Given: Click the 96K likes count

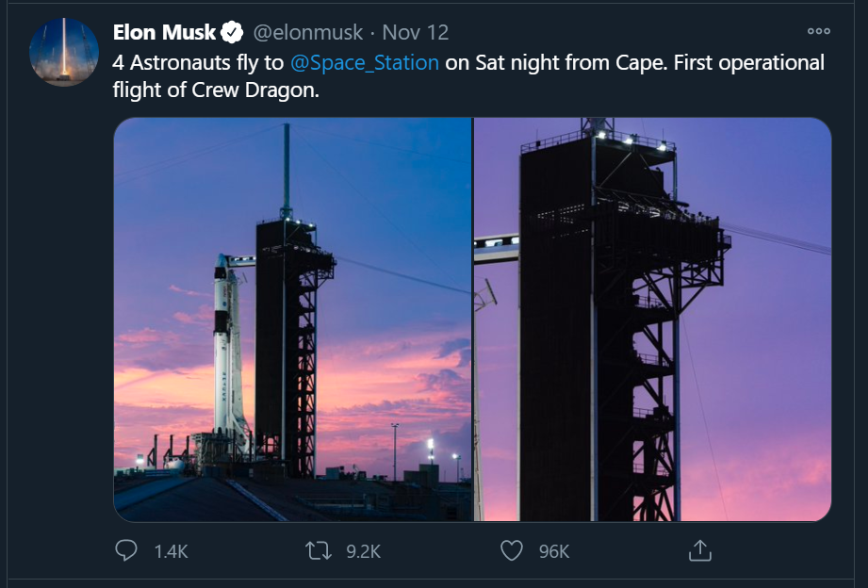Looking at the screenshot, I should [x=554, y=551].
